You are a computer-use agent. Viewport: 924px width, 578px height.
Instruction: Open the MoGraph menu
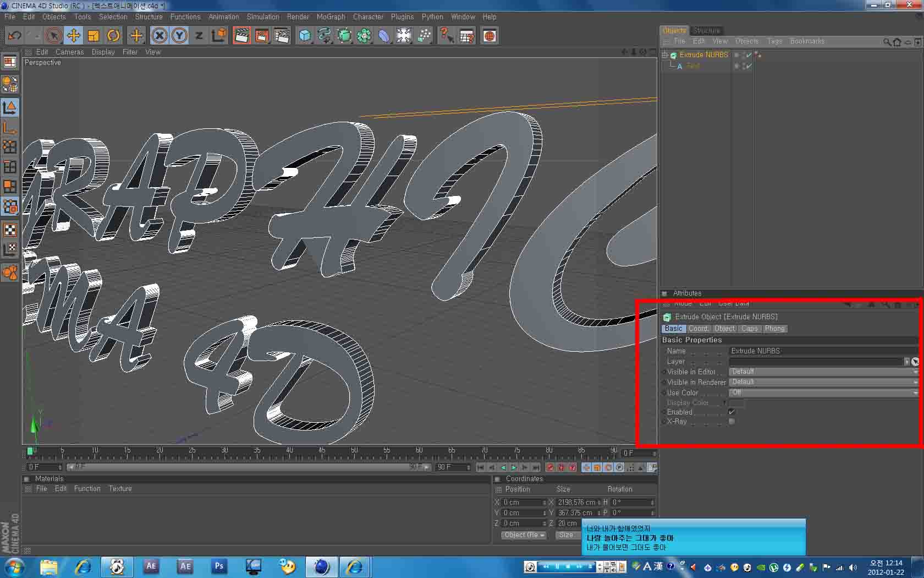tap(331, 17)
